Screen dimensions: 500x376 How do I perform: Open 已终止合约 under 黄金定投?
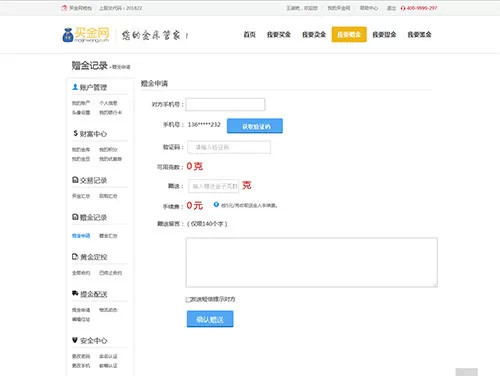(x=110, y=273)
